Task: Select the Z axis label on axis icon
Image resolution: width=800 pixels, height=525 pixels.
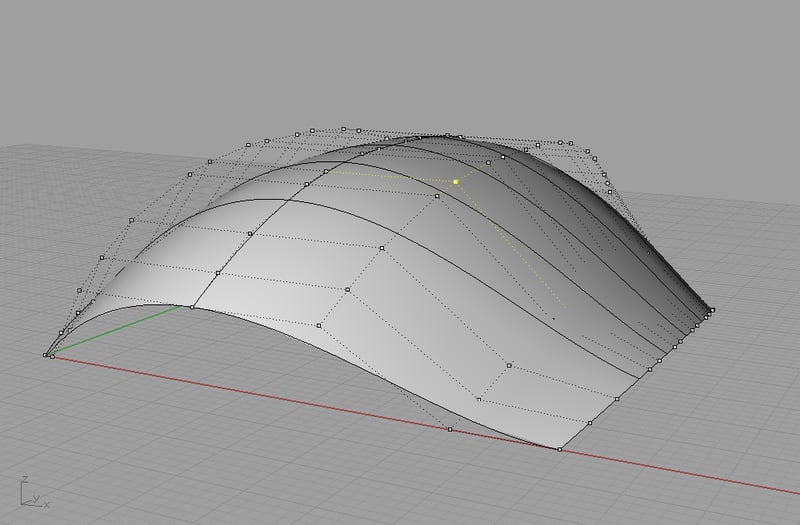Action: [24, 479]
